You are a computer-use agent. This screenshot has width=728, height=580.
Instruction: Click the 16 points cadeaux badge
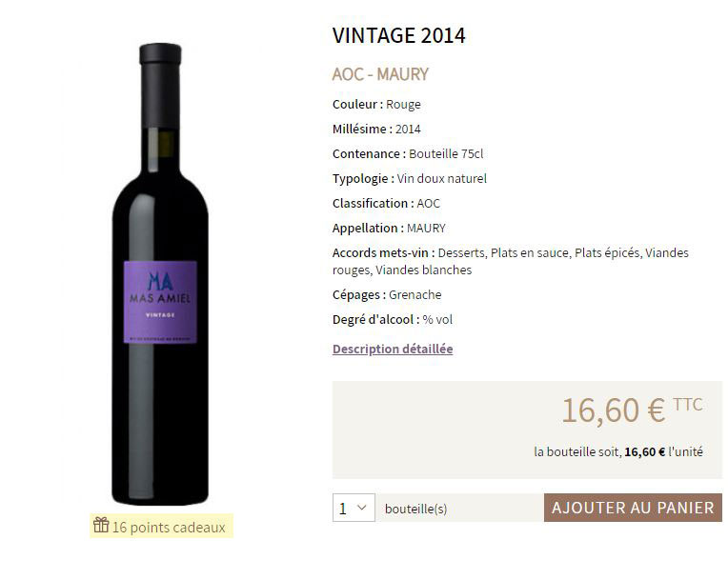161,526
